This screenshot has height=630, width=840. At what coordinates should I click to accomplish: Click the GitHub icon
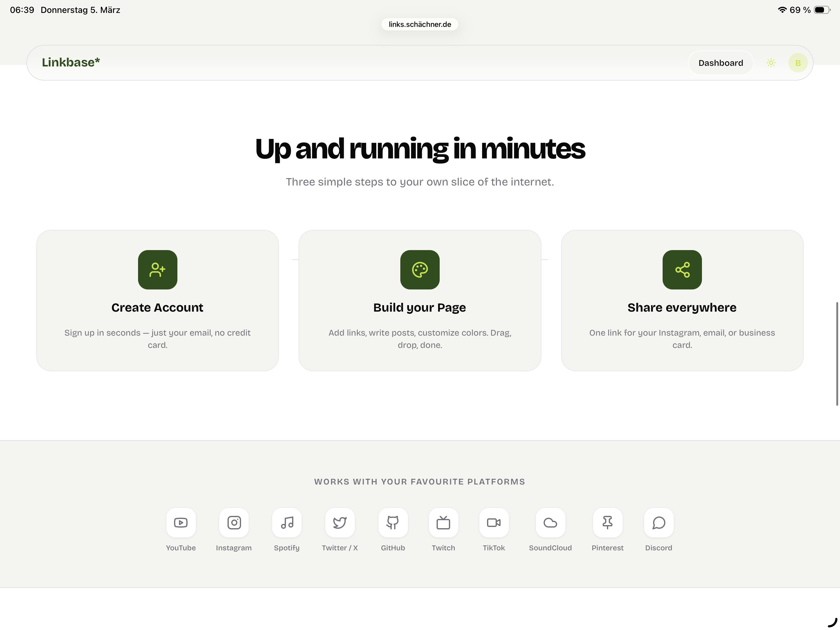(393, 523)
